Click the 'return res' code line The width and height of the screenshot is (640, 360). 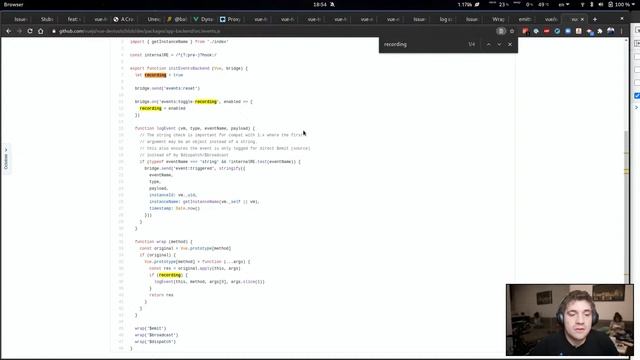(x=161, y=295)
